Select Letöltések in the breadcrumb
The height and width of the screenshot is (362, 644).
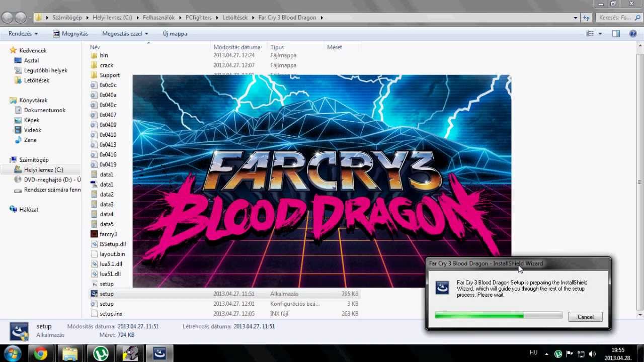235,18
